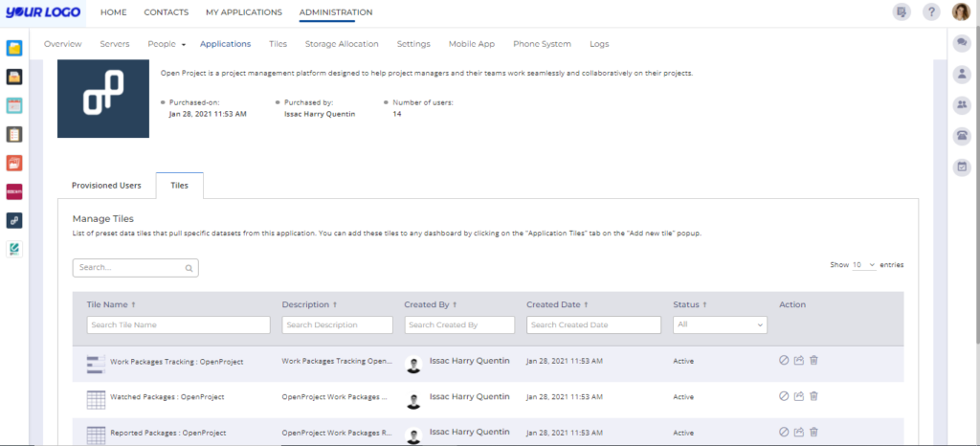Click the notes edit icon in top bar
Viewport: 980px width, 446px height.
tap(902, 11)
